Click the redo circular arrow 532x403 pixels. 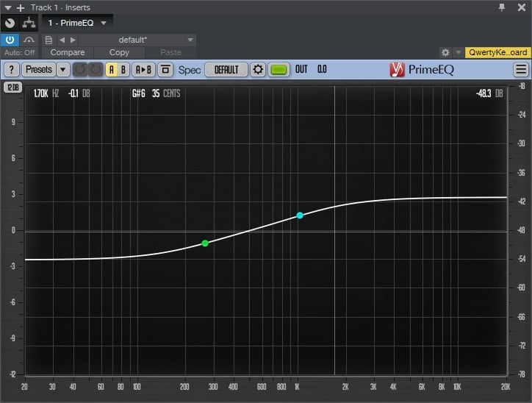pyautogui.click(x=96, y=70)
